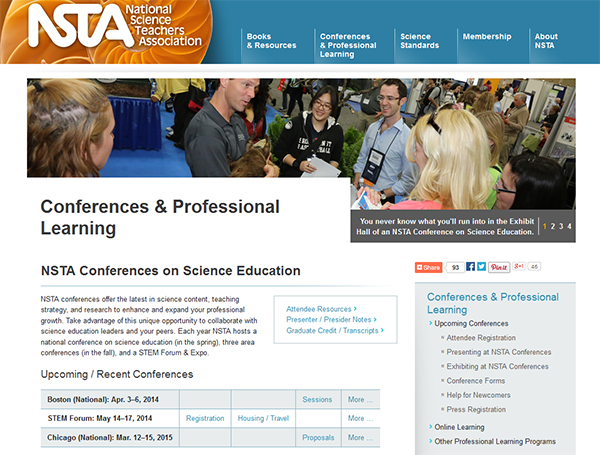
Task: Open the Membership menu
Action: click(487, 37)
